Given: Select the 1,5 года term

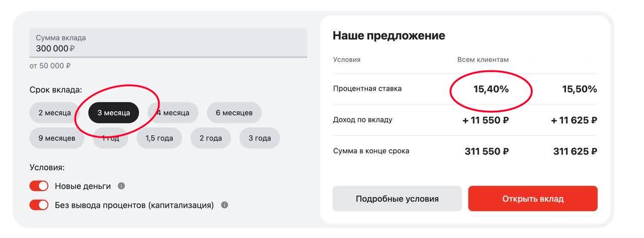Looking at the screenshot, I should click(x=159, y=138).
